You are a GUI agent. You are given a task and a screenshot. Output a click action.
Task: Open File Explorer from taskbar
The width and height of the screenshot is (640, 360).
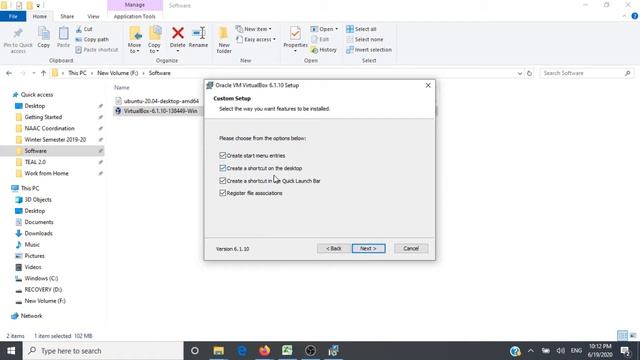(x=219, y=351)
